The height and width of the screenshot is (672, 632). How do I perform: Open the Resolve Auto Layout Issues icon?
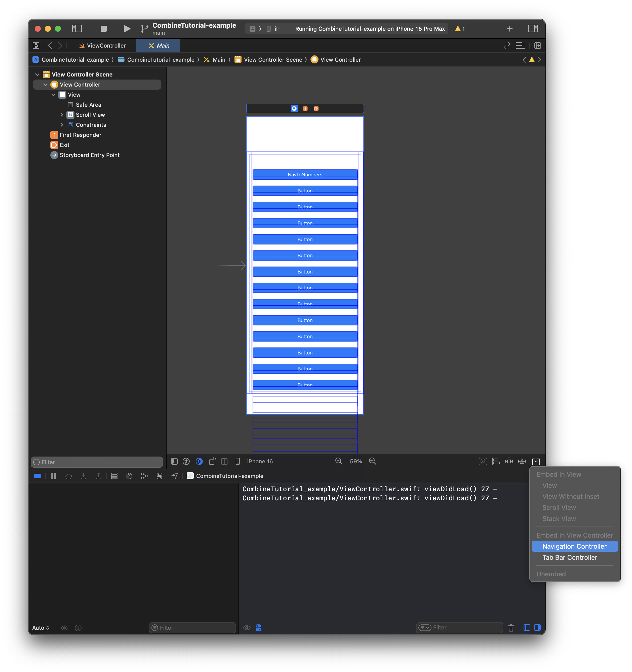pos(522,461)
